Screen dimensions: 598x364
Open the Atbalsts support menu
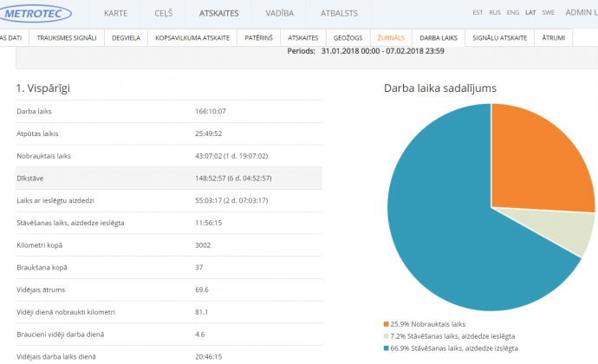point(338,14)
